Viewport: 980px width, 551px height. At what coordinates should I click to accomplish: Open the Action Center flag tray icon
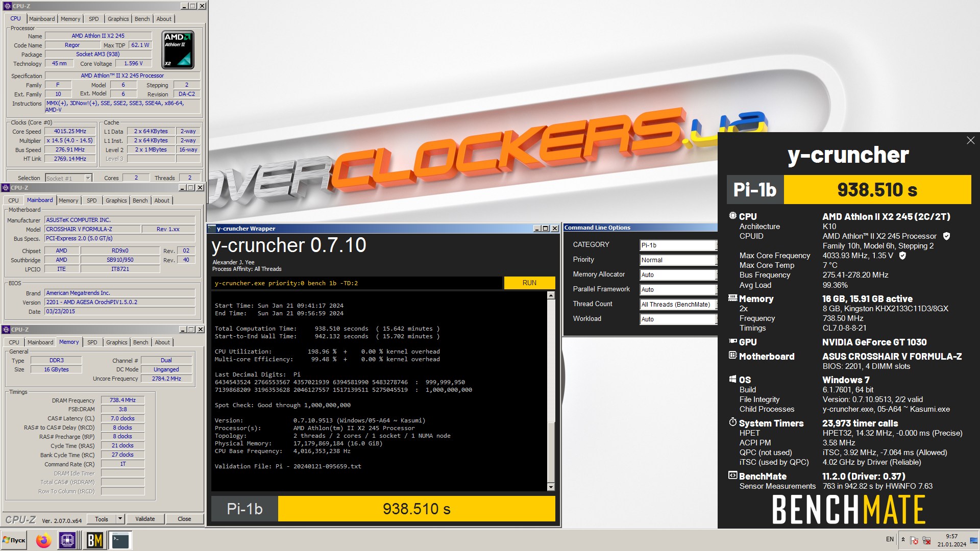[x=914, y=540]
